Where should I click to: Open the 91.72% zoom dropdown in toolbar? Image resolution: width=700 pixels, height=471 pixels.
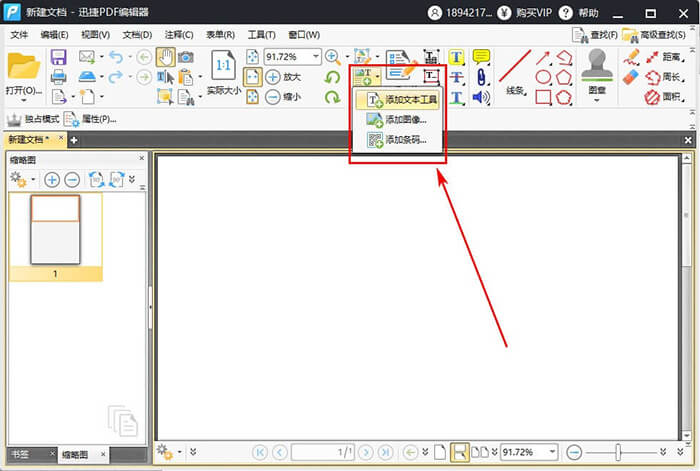[315, 57]
